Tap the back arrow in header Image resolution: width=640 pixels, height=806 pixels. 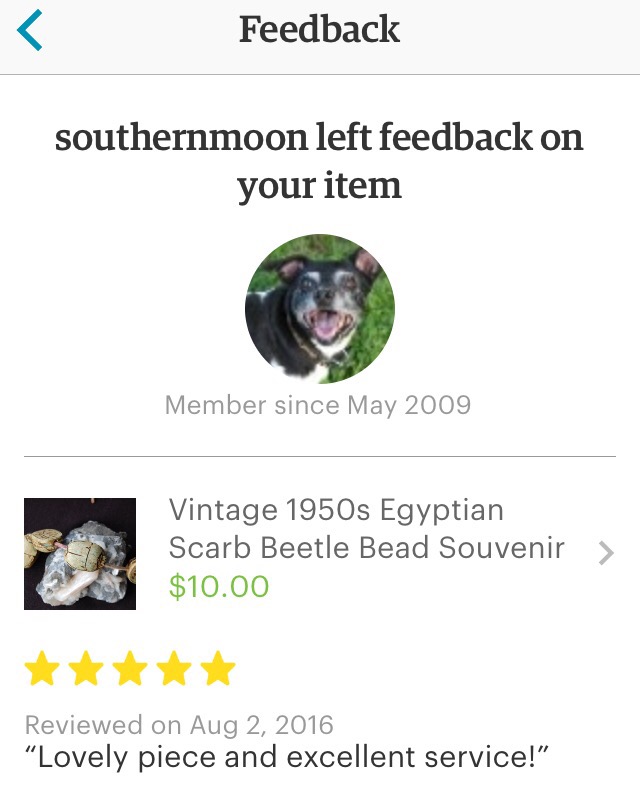click(31, 30)
